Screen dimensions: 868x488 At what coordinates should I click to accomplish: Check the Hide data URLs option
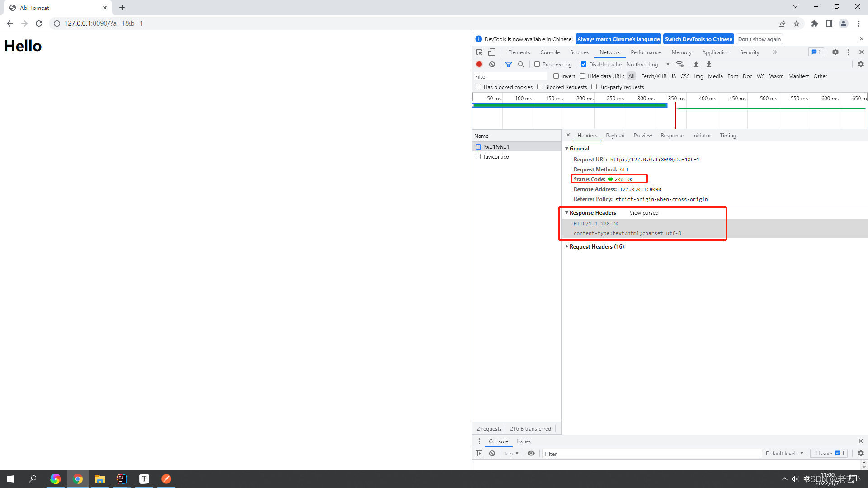(582, 76)
